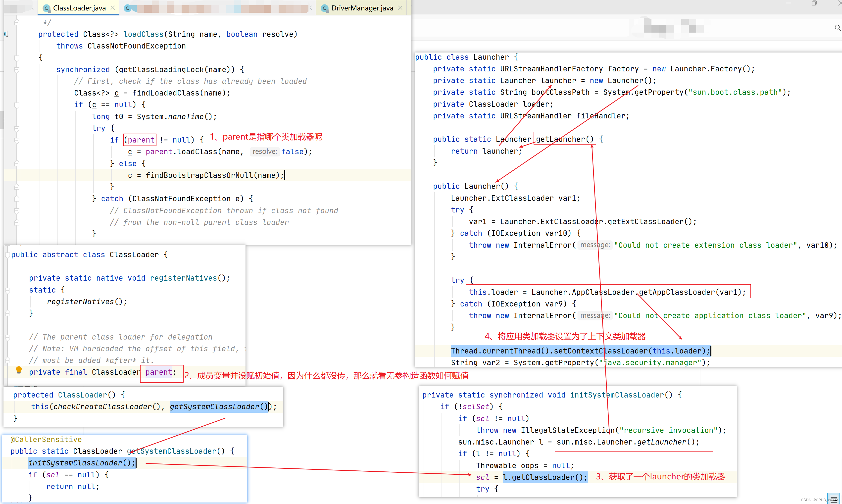
Task: Click 'getExtClassLoader()' call
Action: 650,221
